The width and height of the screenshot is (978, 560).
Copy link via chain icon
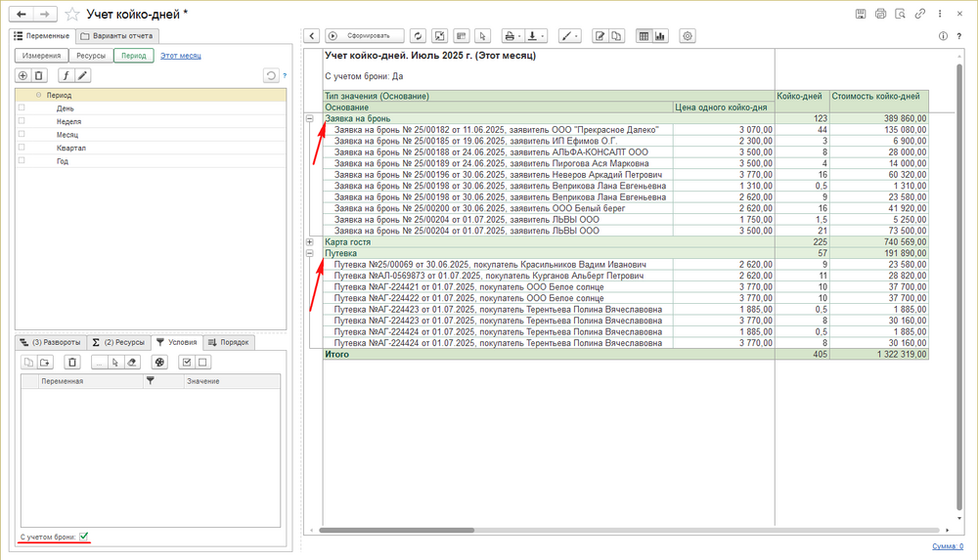[x=920, y=14]
